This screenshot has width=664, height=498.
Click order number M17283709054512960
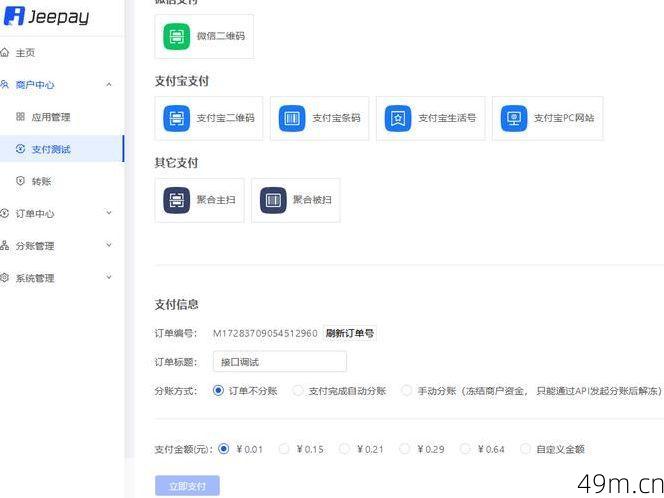pyautogui.click(x=265, y=333)
